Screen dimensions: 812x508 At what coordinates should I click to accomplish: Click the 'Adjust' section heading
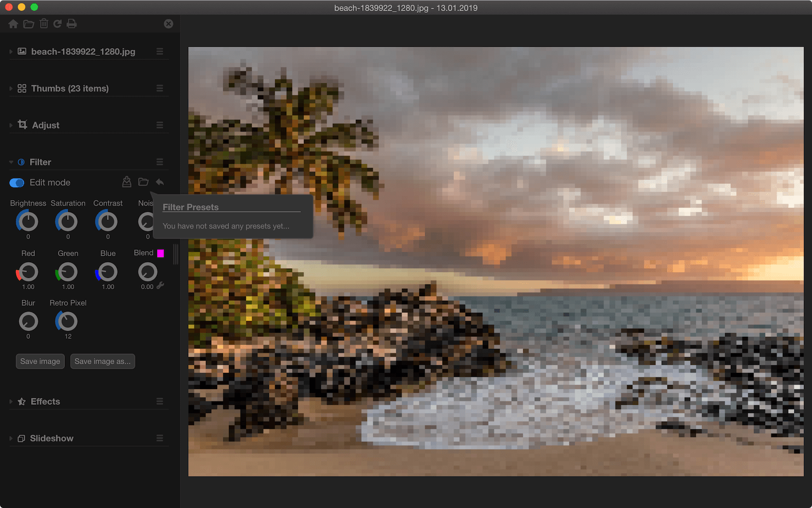click(x=46, y=125)
